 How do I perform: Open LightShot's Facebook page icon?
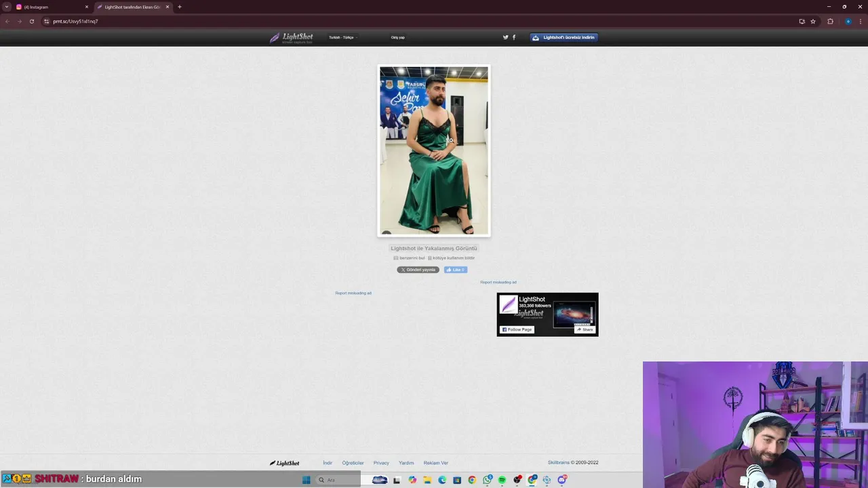tap(514, 37)
